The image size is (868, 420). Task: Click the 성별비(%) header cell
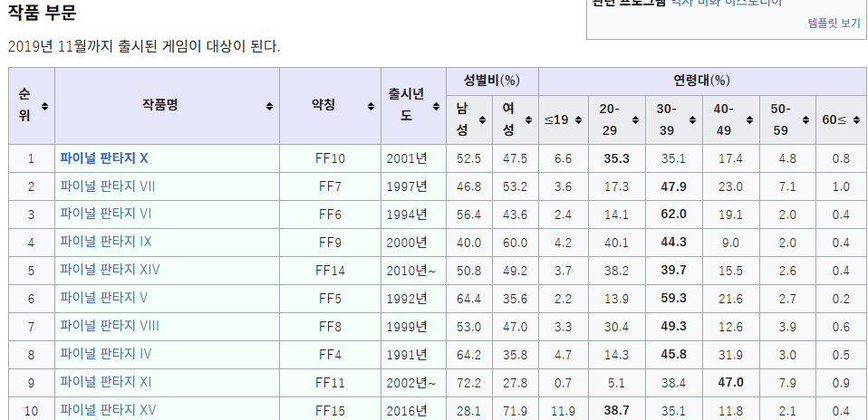click(x=492, y=81)
